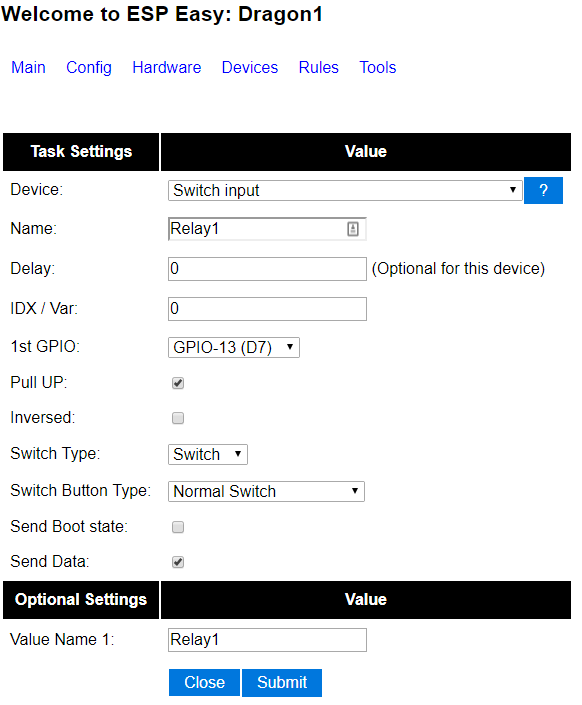
Task: Click the 'Welcome to ESP Easy: Dragon1' heading
Action: coord(162,14)
